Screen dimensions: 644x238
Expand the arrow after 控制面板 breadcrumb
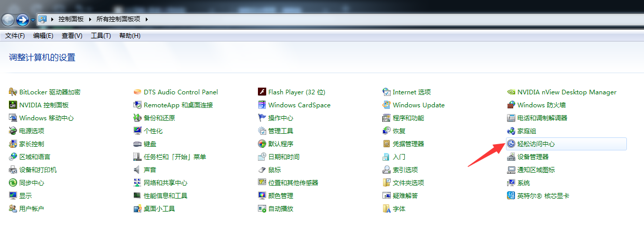tap(90, 19)
